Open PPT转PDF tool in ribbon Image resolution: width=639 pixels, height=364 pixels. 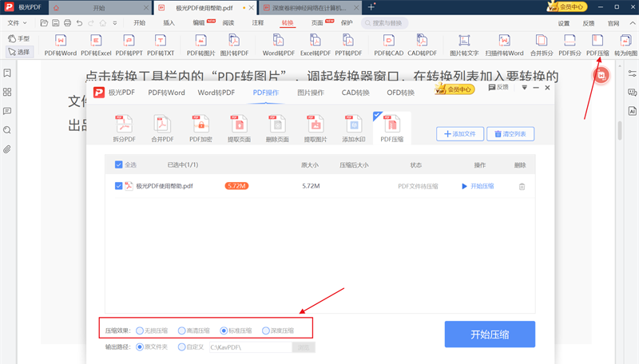348,45
